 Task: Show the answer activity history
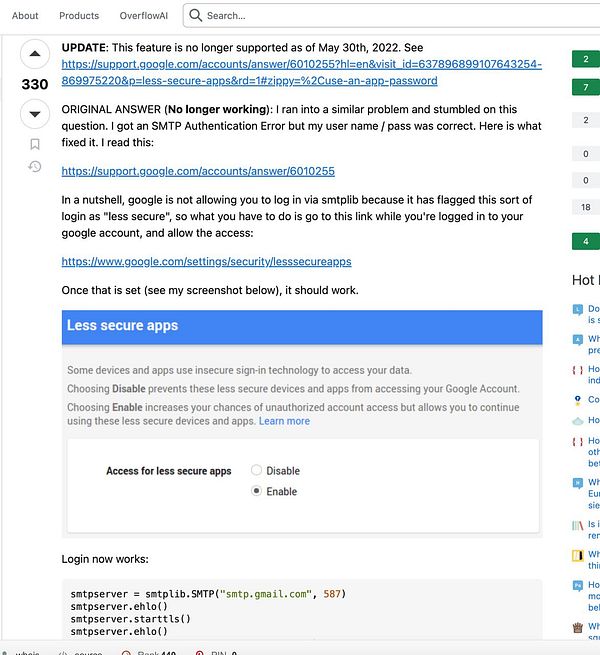34,166
